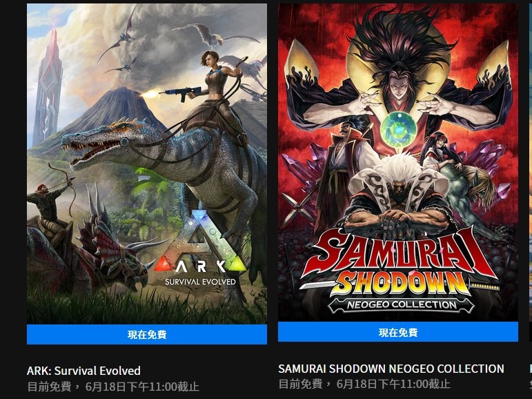This screenshot has width=532, height=399.
Task: Open the ARK: Survival Evolved title link
Action: point(83,371)
